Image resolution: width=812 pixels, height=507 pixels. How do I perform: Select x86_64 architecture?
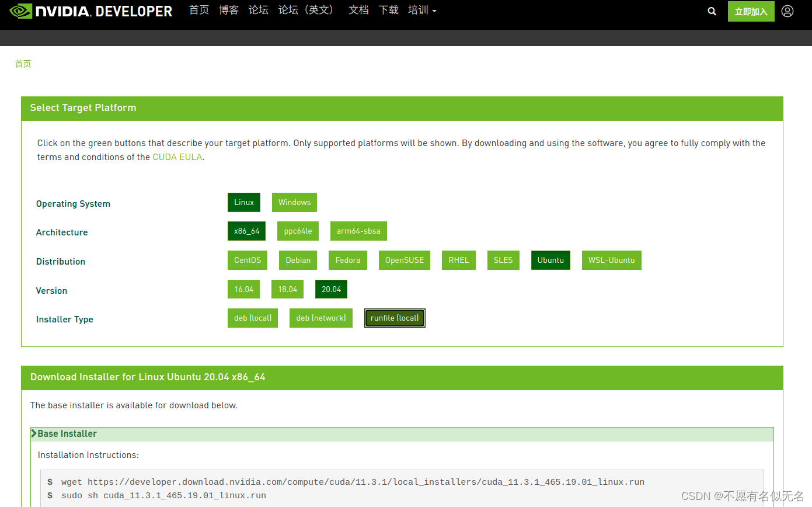(247, 231)
